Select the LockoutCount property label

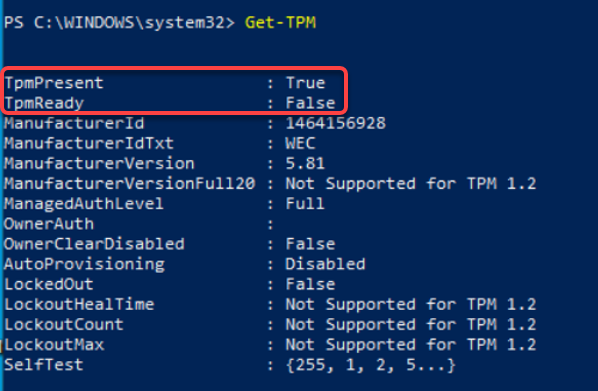click(64, 325)
